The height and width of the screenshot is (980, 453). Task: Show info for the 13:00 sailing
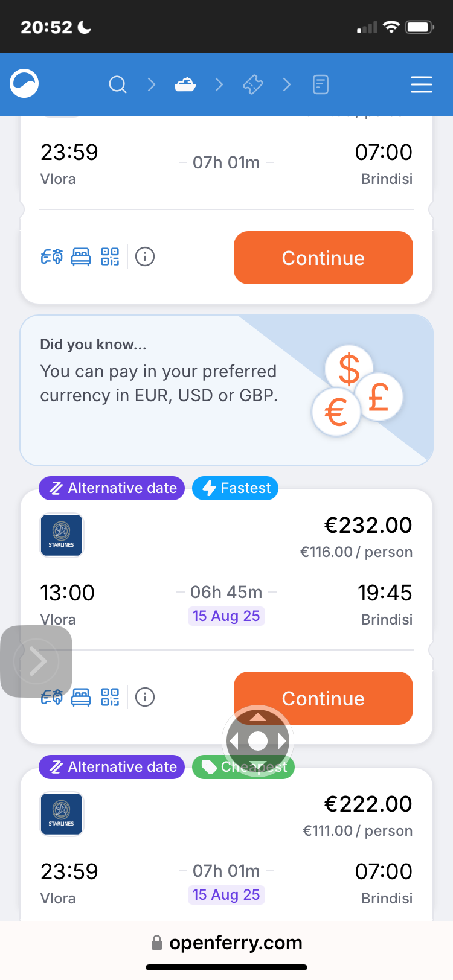click(x=145, y=698)
